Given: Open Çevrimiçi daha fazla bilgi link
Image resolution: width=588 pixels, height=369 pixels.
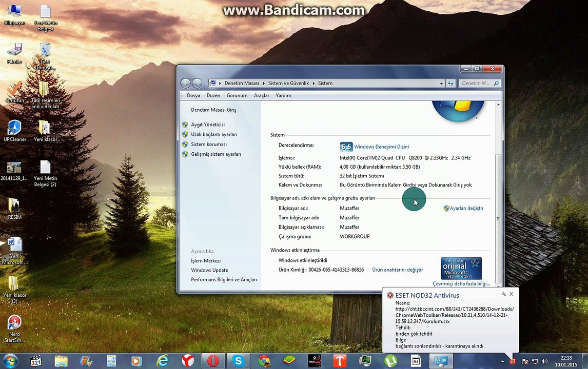Looking at the screenshot, I should point(462,283).
